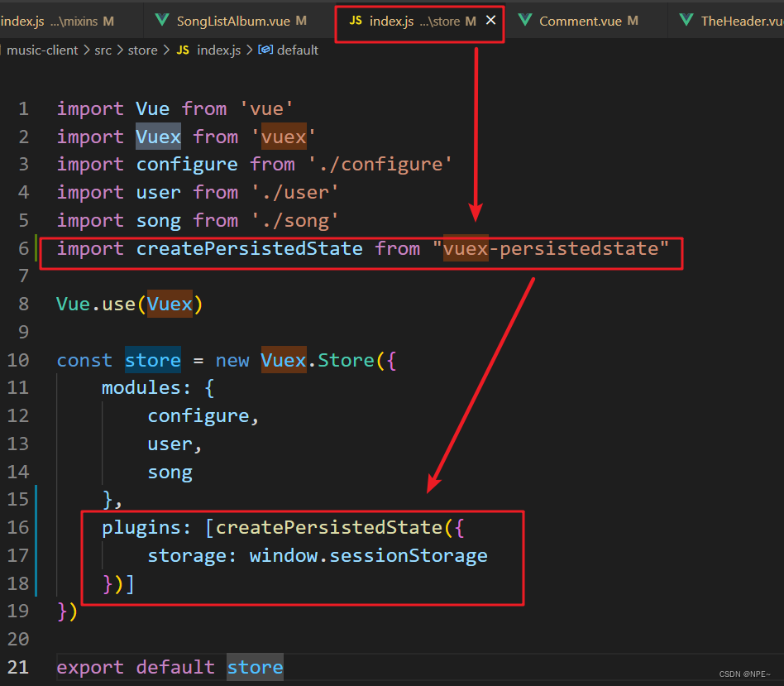Click line number 16 in the gutter
The width and height of the screenshot is (784, 686).
[x=18, y=527]
